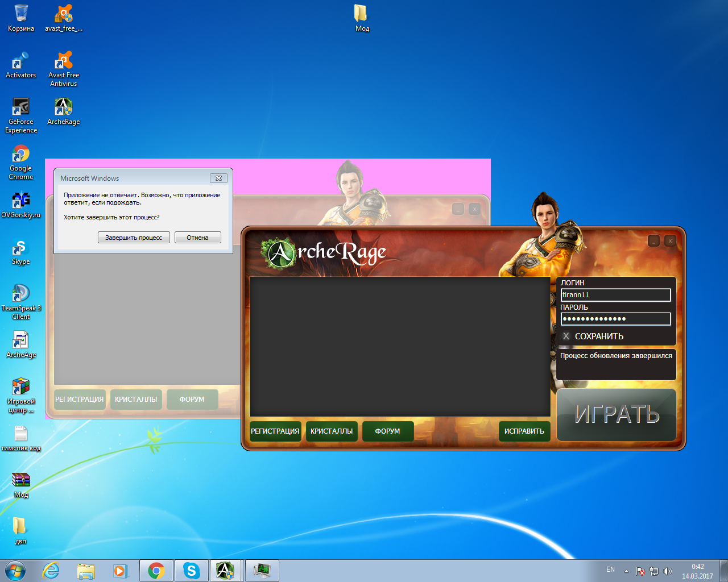The height and width of the screenshot is (582, 728).
Task: Click ФОРУМ in the front ArcheRage launcher
Action: pos(387,431)
